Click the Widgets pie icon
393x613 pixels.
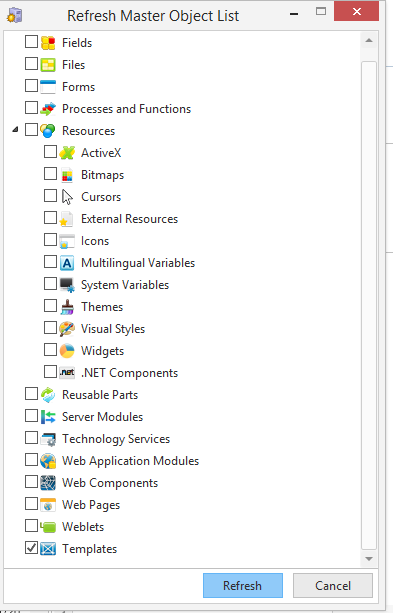(67, 351)
